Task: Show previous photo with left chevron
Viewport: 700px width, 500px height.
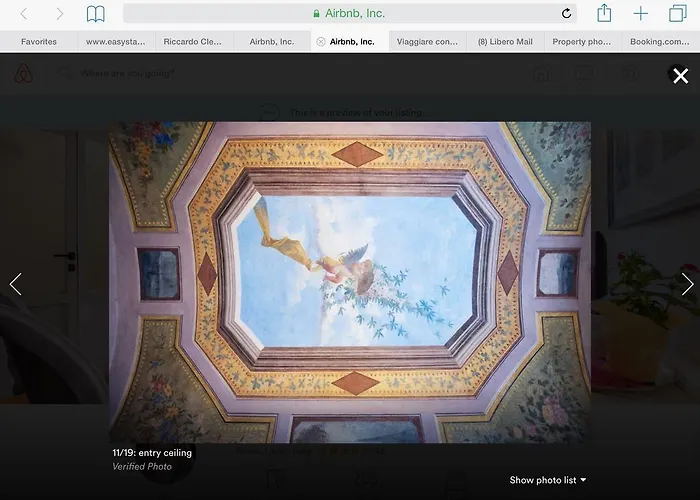Action: click(x=16, y=284)
